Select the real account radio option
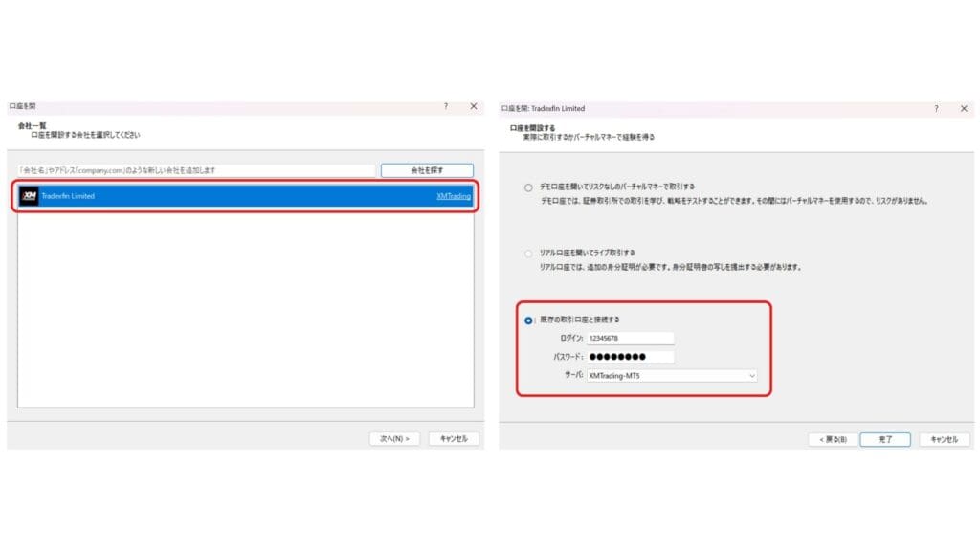The height and width of the screenshot is (551, 980). (x=528, y=253)
